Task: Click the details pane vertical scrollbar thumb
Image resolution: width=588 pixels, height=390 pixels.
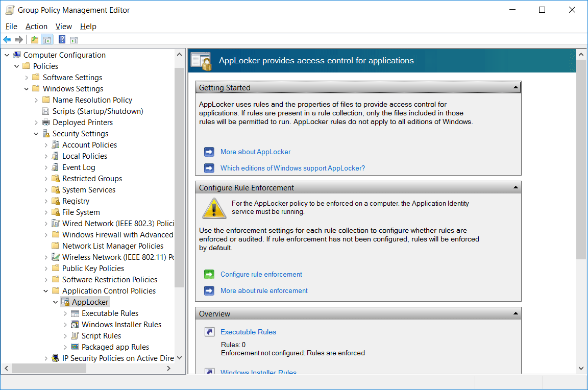Action: (581, 159)
